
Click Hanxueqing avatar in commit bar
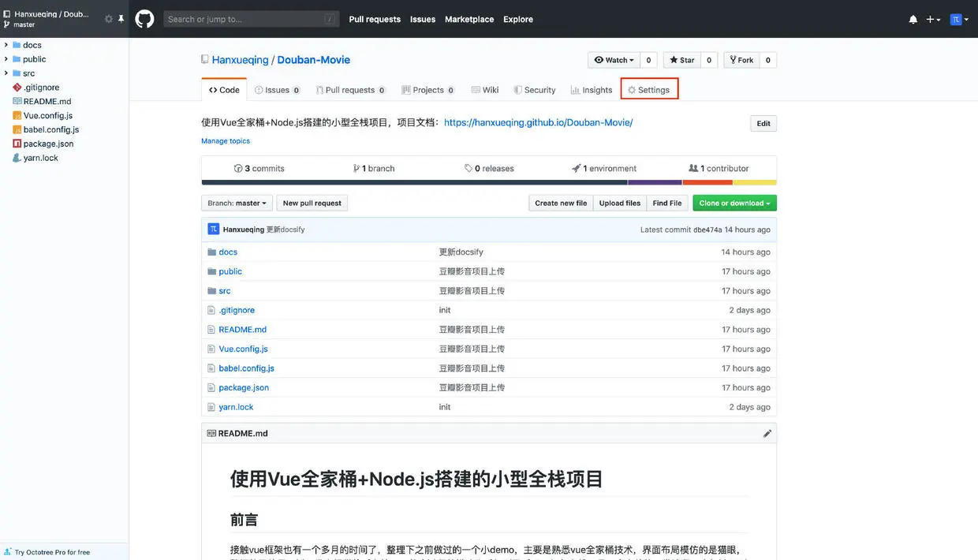(x=214, y=230)
